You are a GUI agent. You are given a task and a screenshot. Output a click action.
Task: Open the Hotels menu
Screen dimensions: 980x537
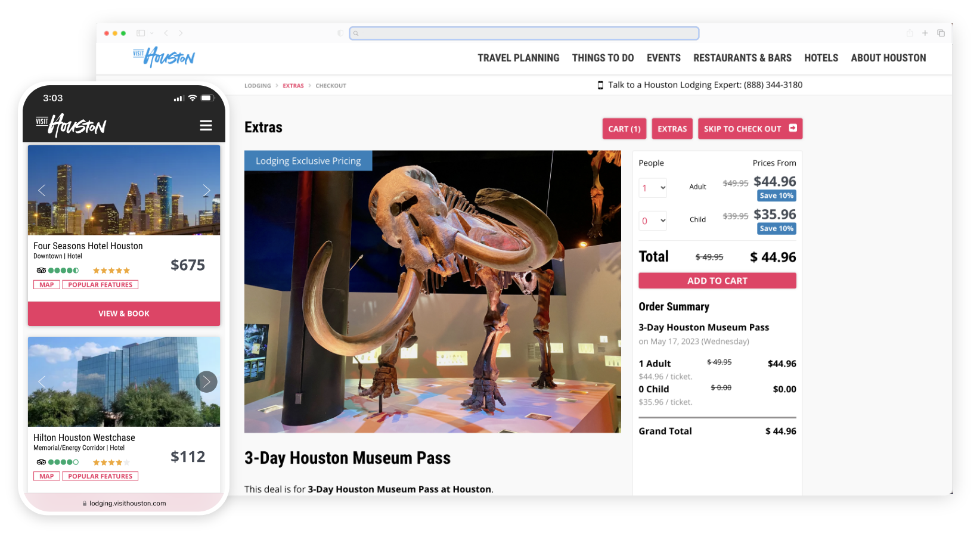click(x=821, y=58)
